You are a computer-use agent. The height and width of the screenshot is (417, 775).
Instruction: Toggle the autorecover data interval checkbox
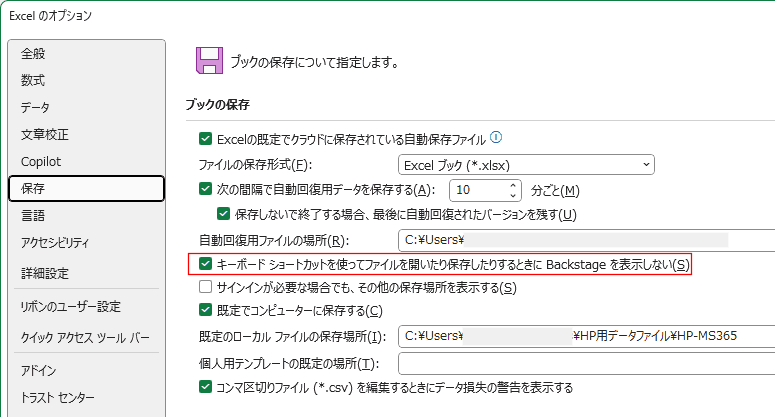pos(206,190)
